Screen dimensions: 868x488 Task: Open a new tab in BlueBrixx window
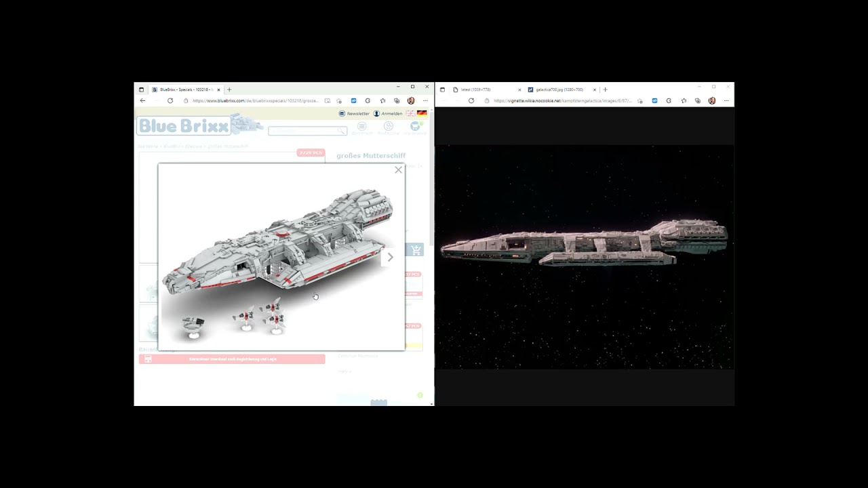(x=229, y=89)
